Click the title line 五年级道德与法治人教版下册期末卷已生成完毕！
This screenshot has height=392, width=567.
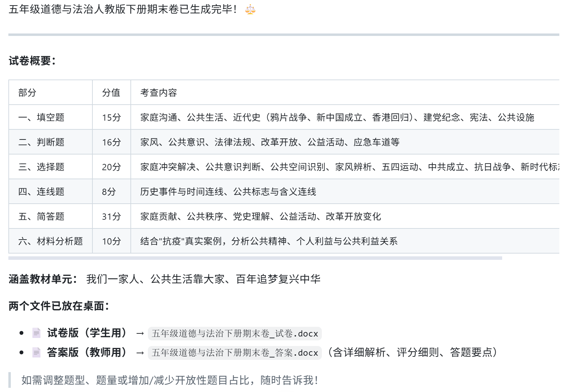123,9
